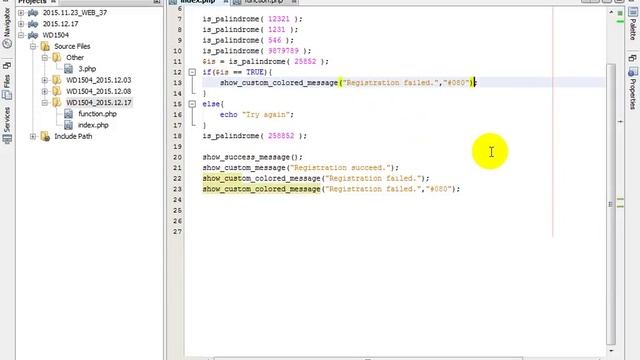Click the else keyword on line 15
Image resolution: width=640 pixels, height=360 pixels.
(x=211, y=104)
